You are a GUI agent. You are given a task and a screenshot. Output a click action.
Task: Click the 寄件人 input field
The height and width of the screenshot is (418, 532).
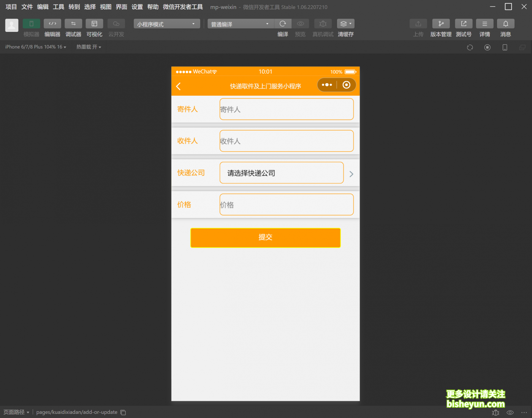pyautogui.click(x=287, y=109)
